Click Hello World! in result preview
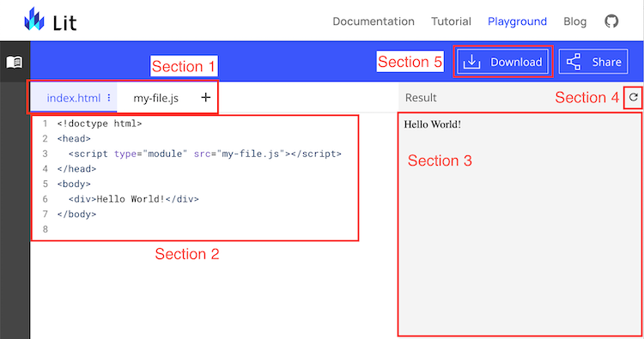 [433, 124]
